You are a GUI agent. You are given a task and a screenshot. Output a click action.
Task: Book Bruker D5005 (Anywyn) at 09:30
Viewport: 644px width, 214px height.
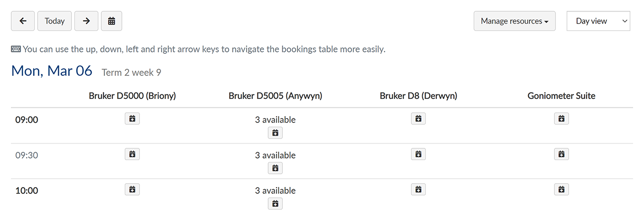point(275,168)
